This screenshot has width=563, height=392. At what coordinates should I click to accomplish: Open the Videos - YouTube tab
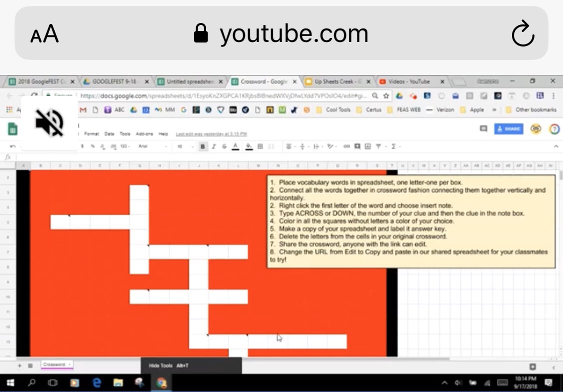click(409, 82)
